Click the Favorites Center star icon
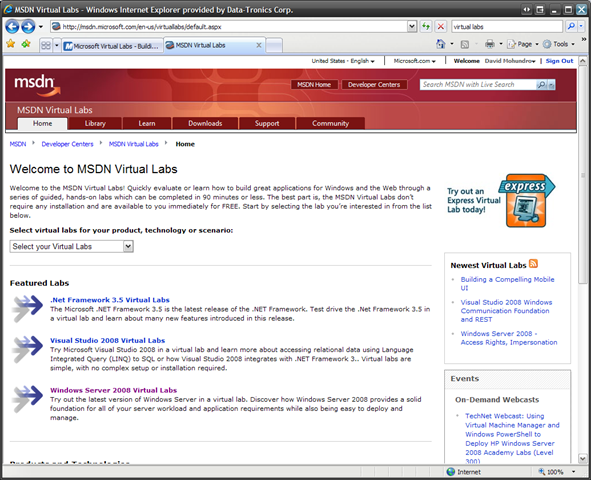 click(11, 44)
